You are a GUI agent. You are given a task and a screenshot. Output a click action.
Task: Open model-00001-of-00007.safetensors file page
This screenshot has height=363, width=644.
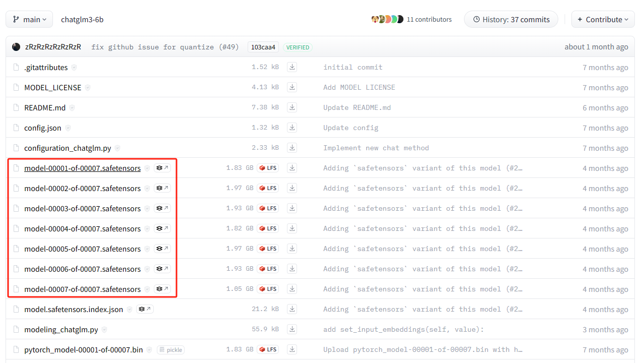[82, 168]
